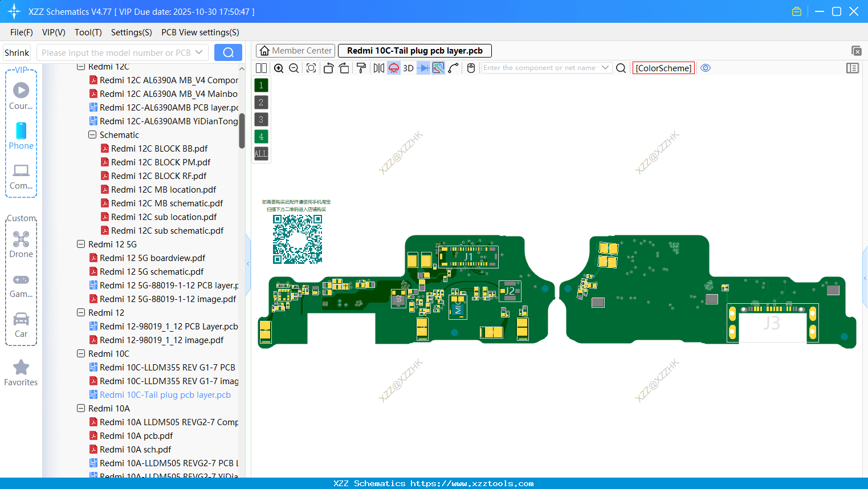Rotate the PCB view clockwise
This screenshot has width=868, height=489.
coord(344,68)
